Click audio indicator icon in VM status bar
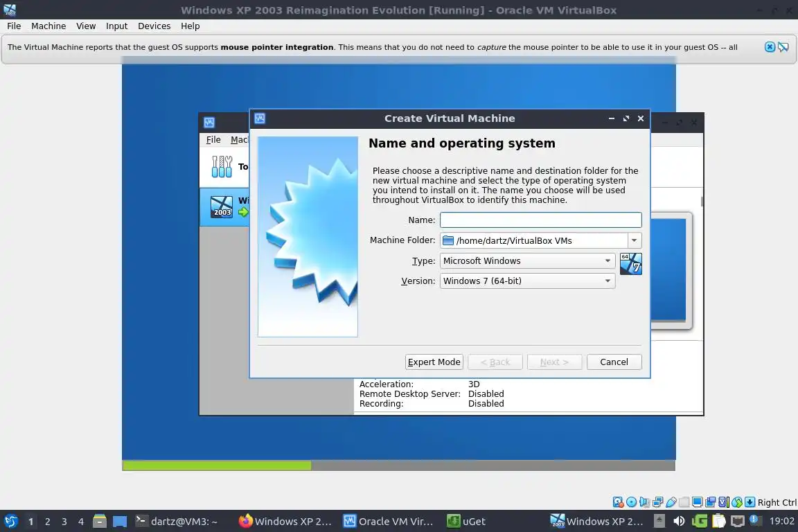 tap(644, 502)
